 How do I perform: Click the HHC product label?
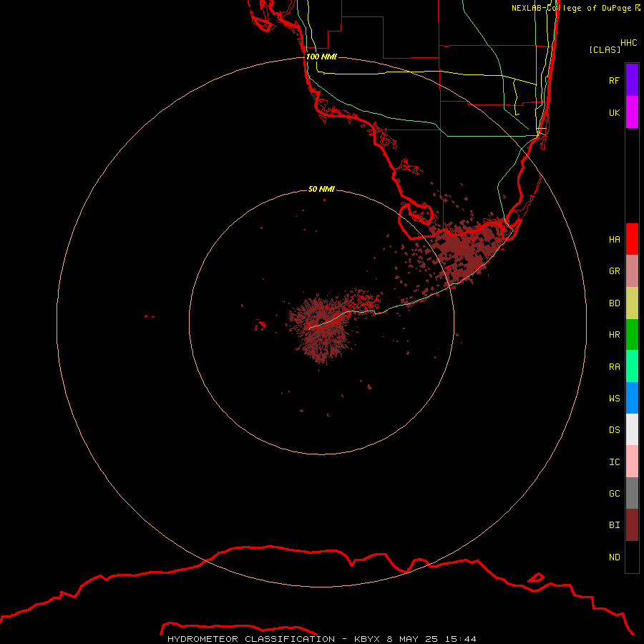point(628,43)
